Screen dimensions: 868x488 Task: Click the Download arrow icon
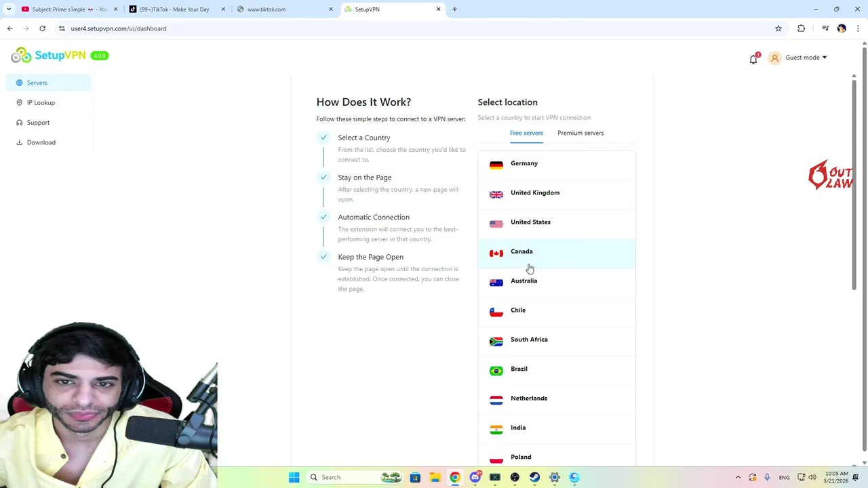pyautogui.click(x=19, y=142)
